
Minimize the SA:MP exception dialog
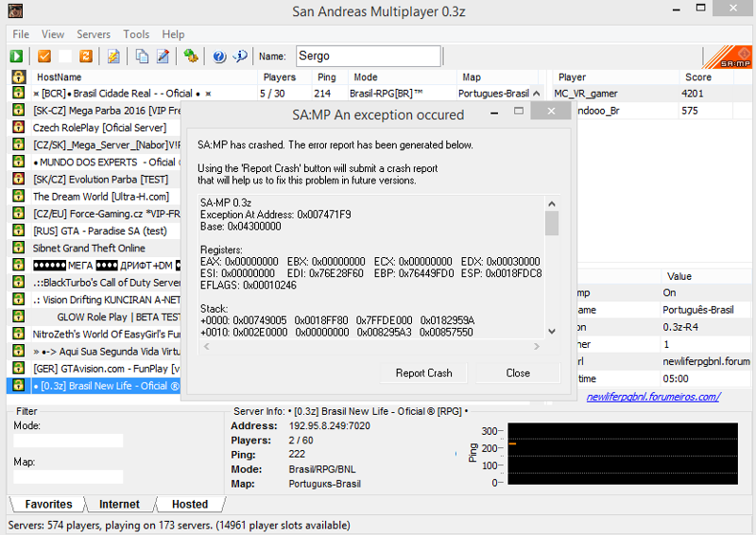[494, 112]
